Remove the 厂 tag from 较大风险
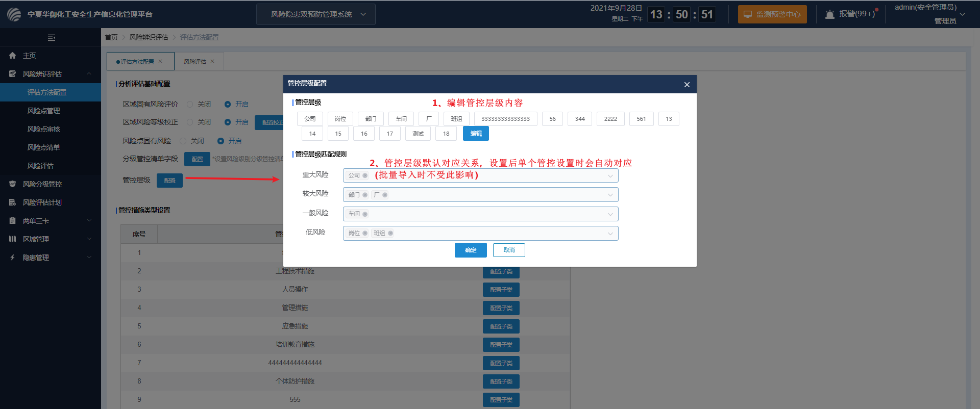The width and height of the screenshot is (980, 409). (385, 195)
